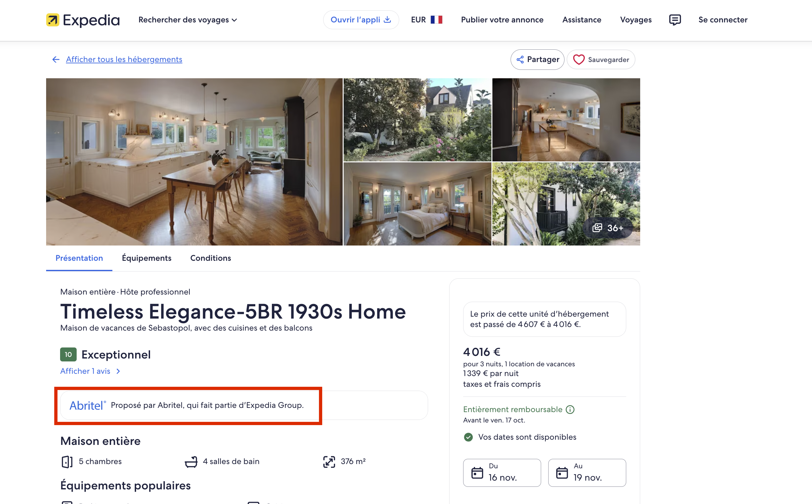Image resolution: width=812 pixels, height=504 pixels.
Task: Click Afficher tous les hébergements link
Action: coord(124,59)
